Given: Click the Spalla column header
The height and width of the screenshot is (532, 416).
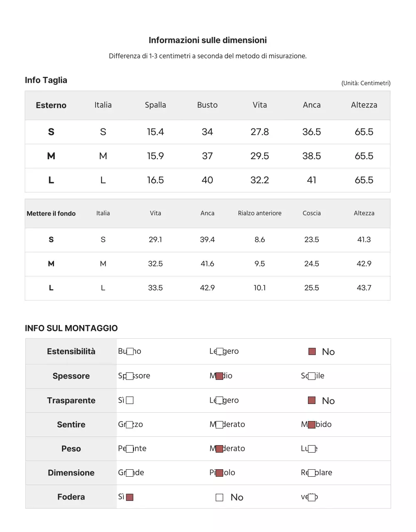Looking at the screenshot, I should (x=155, y=105).
